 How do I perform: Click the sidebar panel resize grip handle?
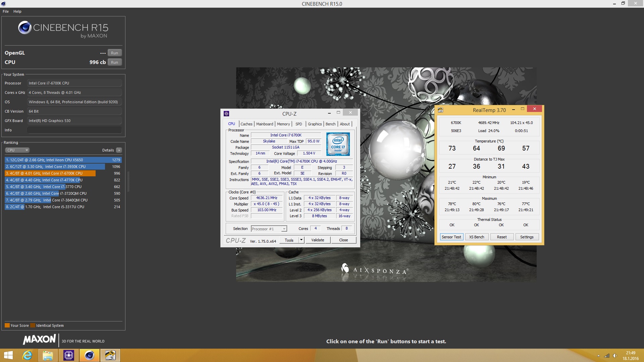click(128, 181)
